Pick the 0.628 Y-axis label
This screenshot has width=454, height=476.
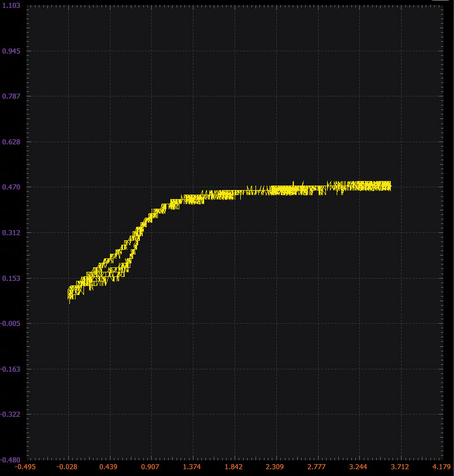pos(11,142)
